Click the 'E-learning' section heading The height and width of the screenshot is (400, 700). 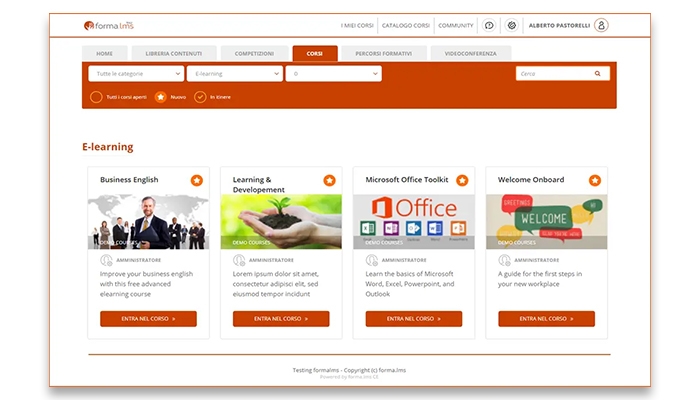click(x=108, y=147)
